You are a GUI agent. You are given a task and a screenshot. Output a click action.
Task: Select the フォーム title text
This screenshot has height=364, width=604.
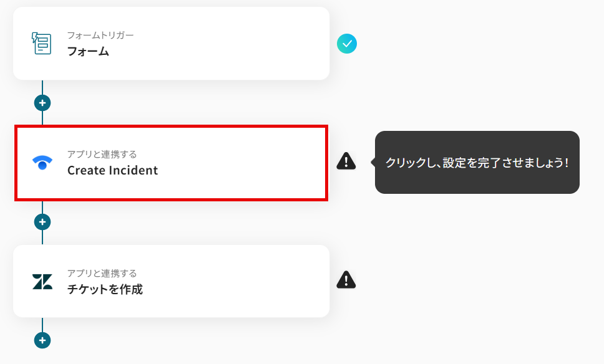pos(88,51)
